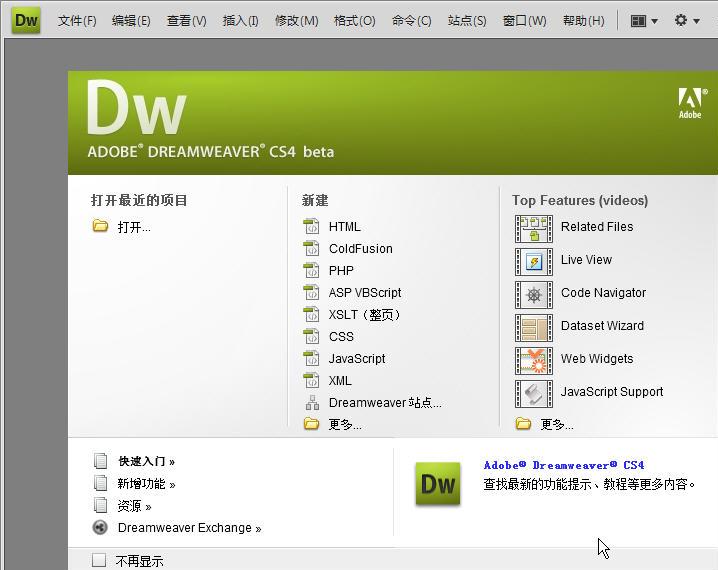Create a new HTML document

pyautogui.click(x=344, y=227)
